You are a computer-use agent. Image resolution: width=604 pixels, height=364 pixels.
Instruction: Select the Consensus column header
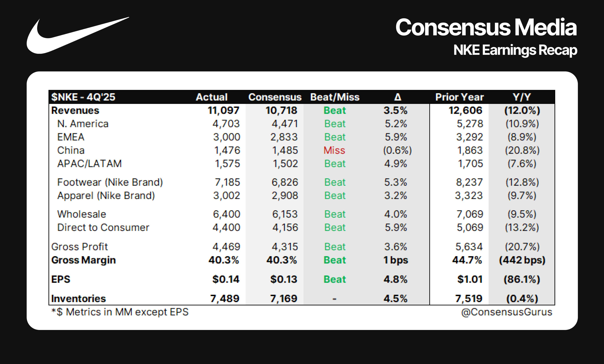pyautogui.click(x=275, y=97)
